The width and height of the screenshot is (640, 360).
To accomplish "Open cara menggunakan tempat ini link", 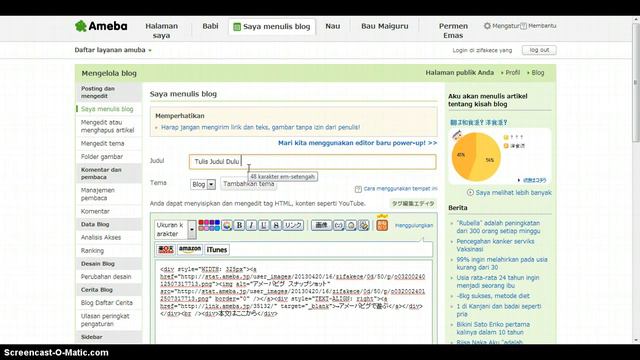I will click(400, 189).
